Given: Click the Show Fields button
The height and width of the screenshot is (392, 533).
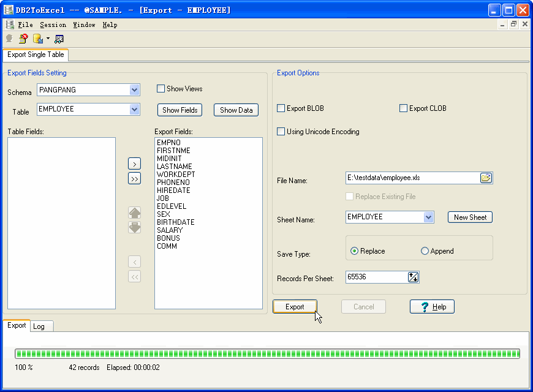Looking at the screenshot, I should [x=180, y=110].
